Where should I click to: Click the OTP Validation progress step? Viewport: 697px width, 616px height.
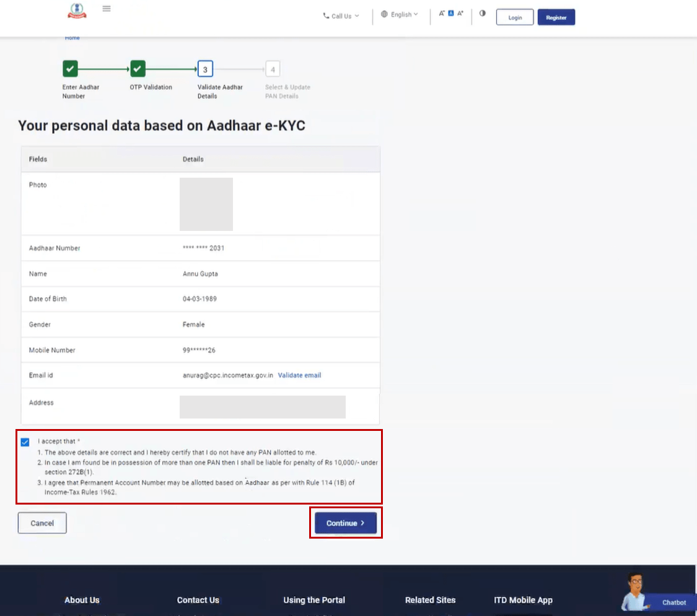click(137, 69)
